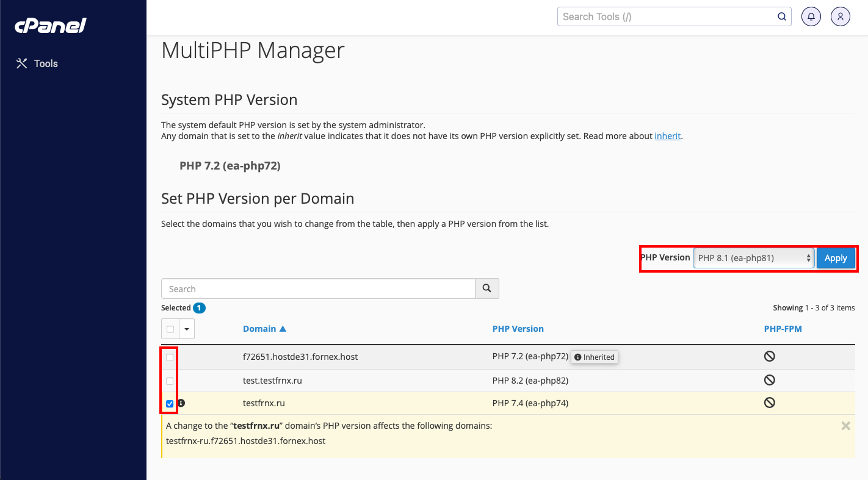
Task: Open the notifications bell
Action: [x=811, y=17]
